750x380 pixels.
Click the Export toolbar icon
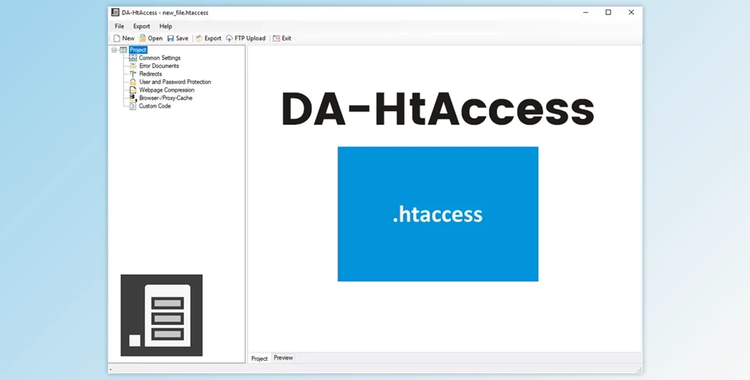click(x=199, y=38)
